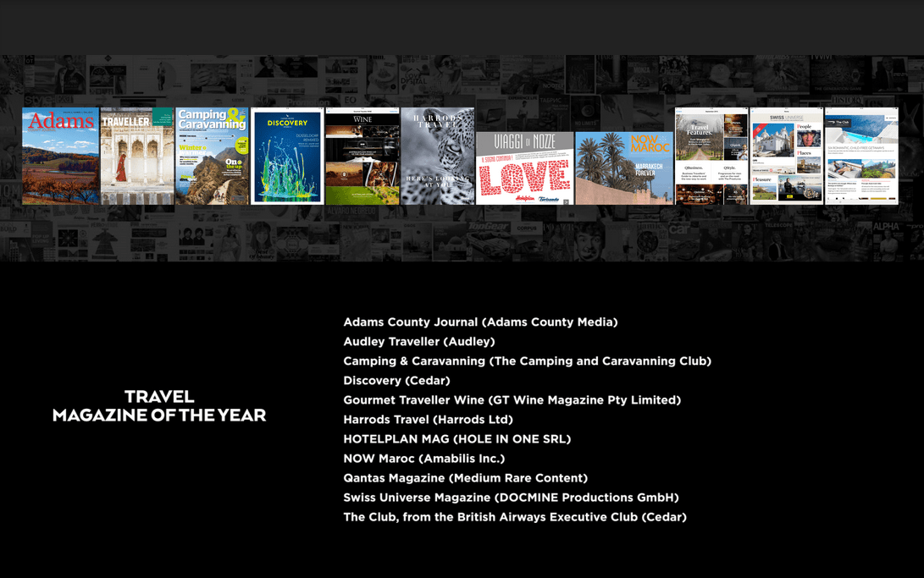Viewport: 924px width, 578px height.
Task: Select the Qantas Magazine nominee line
Action: click(x=466, y=477)
